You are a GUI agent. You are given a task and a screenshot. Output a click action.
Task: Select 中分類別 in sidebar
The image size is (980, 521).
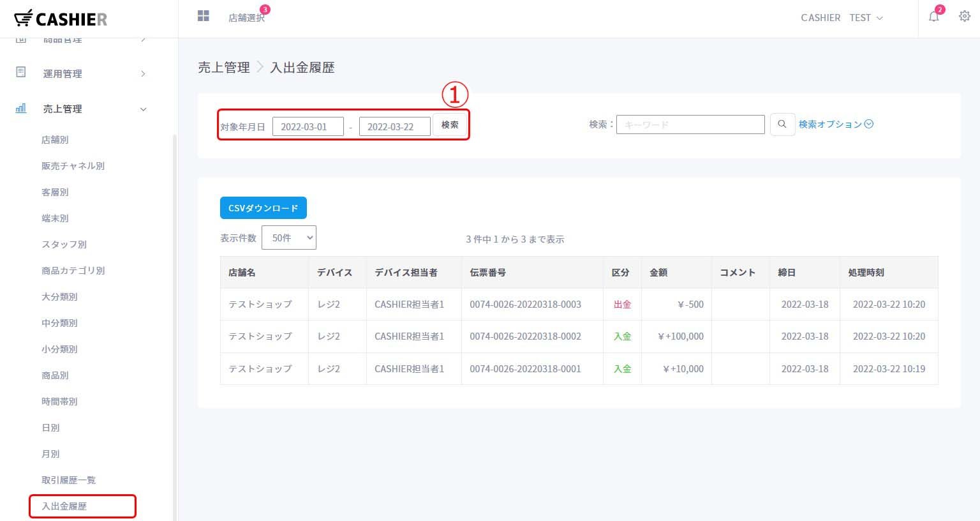[x=59, y=323]
